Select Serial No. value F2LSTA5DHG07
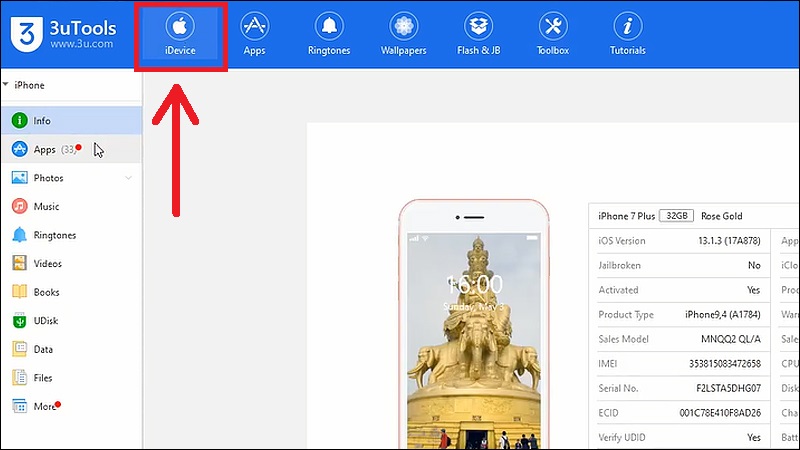Screen dimensions: 800x450 point(729,388)
